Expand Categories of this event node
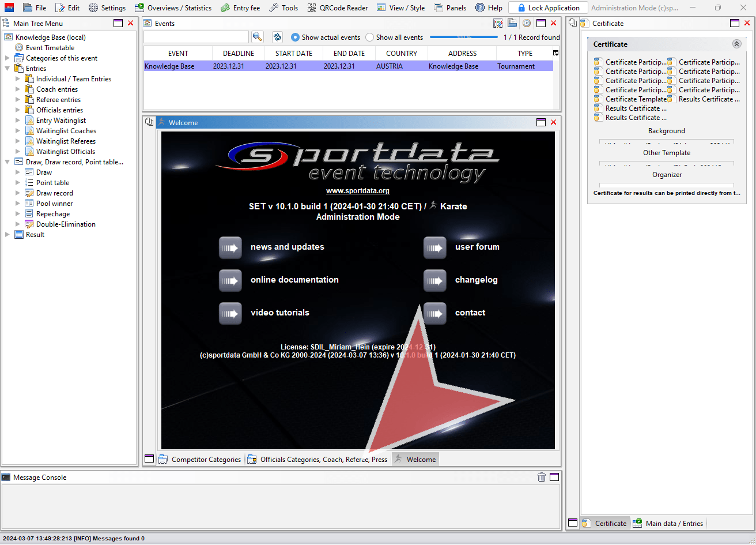This screenshot has height=545, width=756. tap(7, 58)
